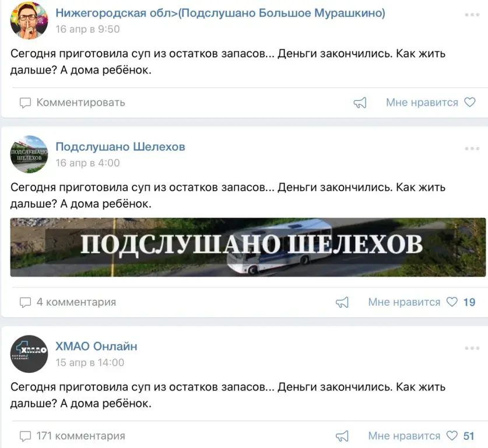
Task: Toggle heart like on Подслушано Шелехов post
Action: click(452, 302)
